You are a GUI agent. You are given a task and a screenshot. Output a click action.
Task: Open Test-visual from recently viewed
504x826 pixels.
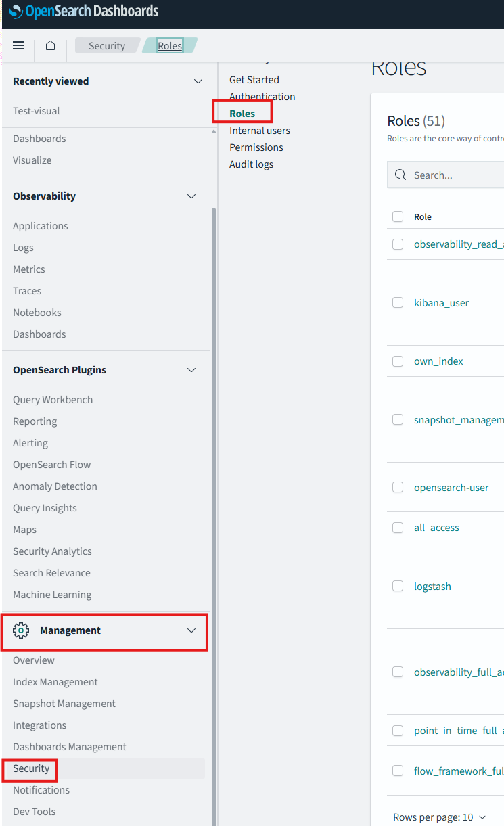[x=37, y=111]
